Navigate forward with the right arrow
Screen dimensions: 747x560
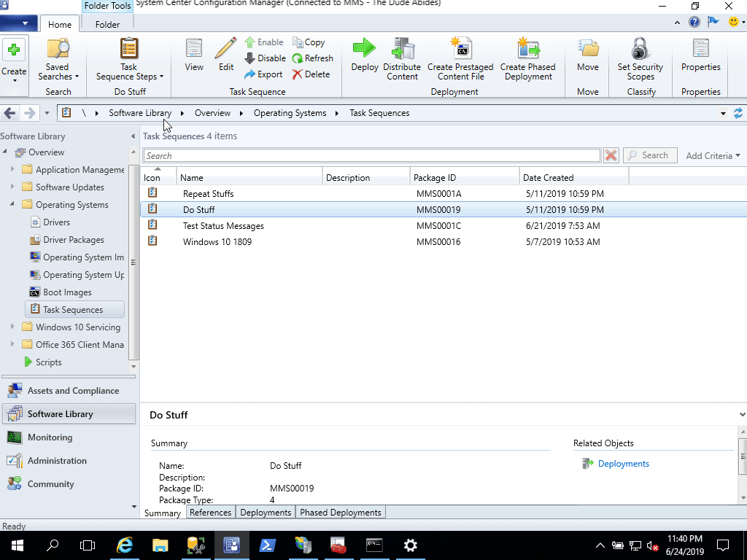pos(29,113)
